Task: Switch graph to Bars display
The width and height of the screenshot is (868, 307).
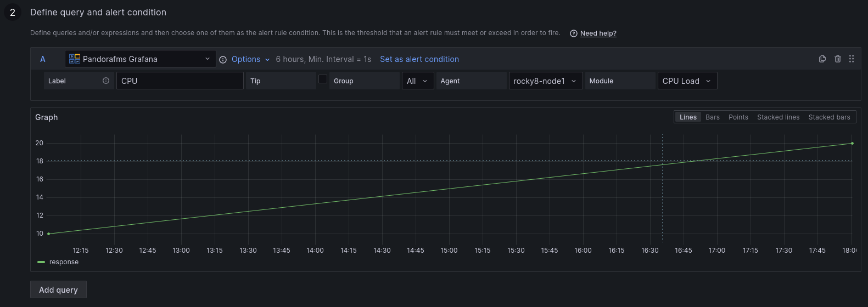Action: (x=712, y=117)
